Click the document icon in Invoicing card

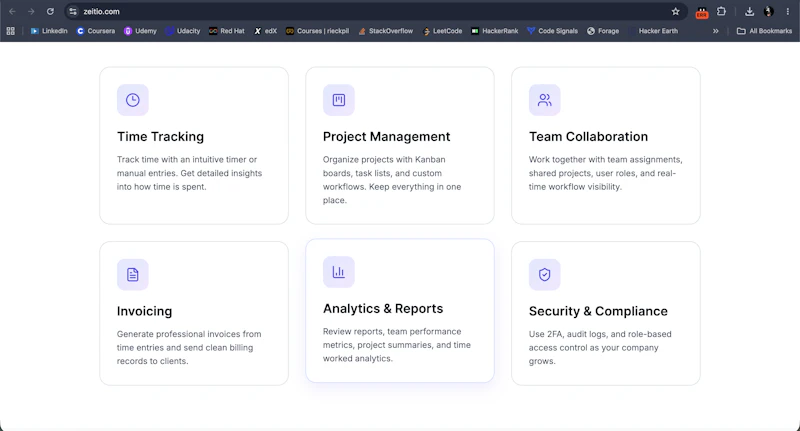[133, 274]
